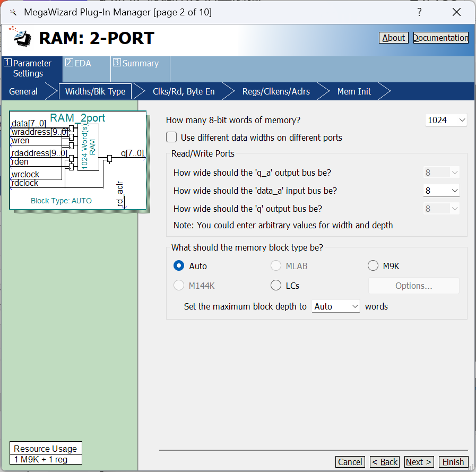Viewport: 476px width, 472px height.
Task: Open the About dialog
Action: point(393,38)
